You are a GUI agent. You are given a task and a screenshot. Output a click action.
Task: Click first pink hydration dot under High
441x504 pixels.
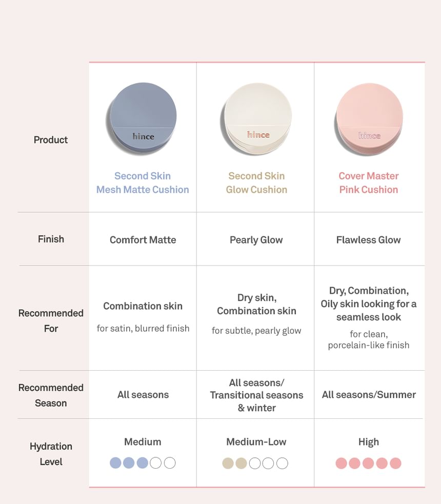tap(342, 463)
